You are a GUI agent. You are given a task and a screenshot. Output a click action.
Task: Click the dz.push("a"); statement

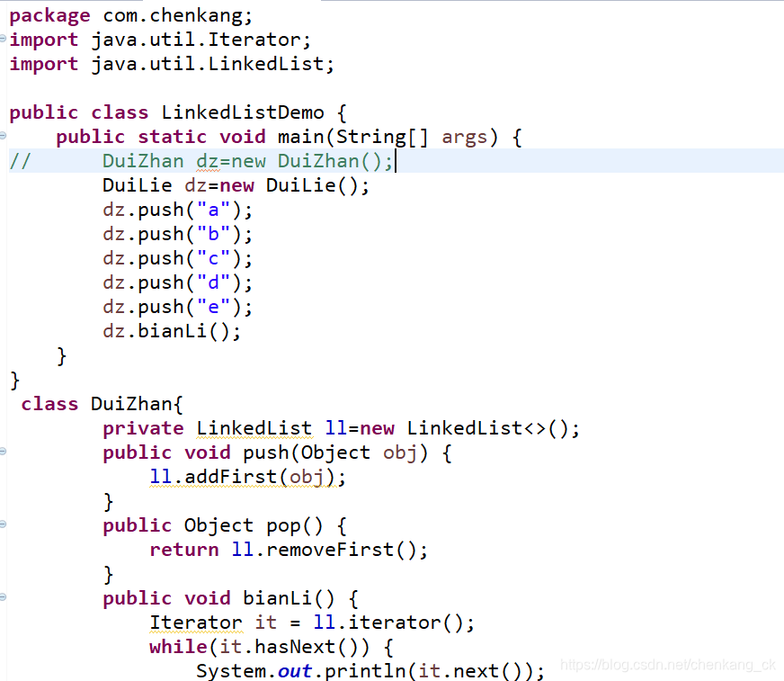tap(177, 211)
